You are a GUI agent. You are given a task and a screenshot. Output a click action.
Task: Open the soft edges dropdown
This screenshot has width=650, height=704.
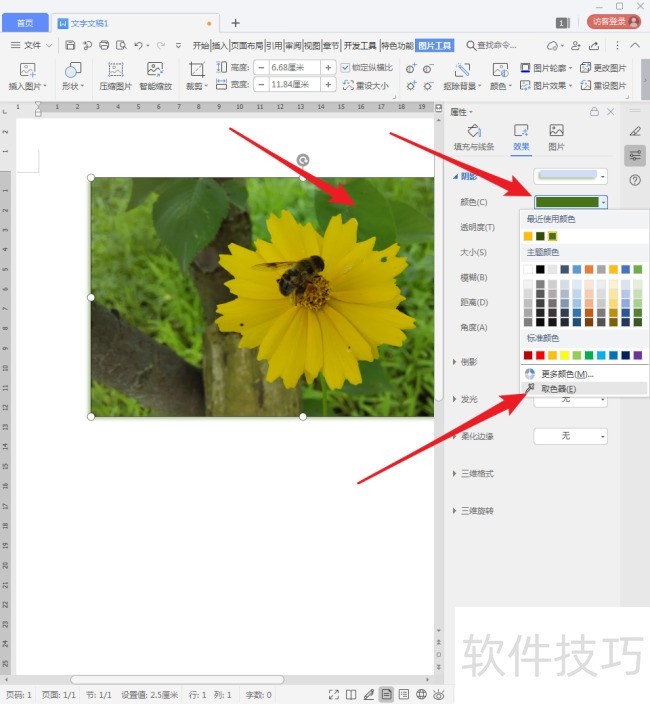[571, 436]
